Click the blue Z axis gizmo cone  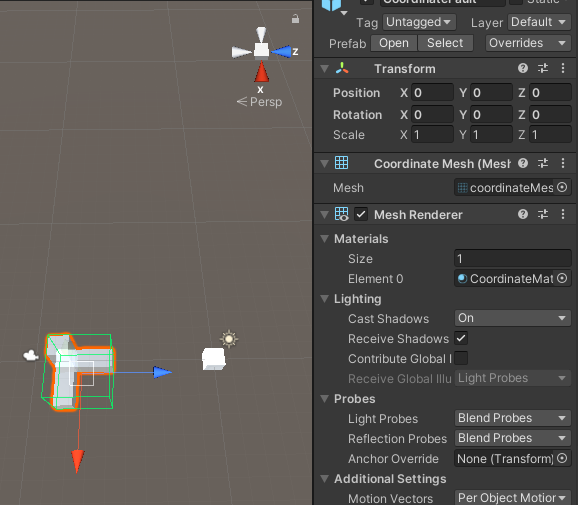[282, 52]
